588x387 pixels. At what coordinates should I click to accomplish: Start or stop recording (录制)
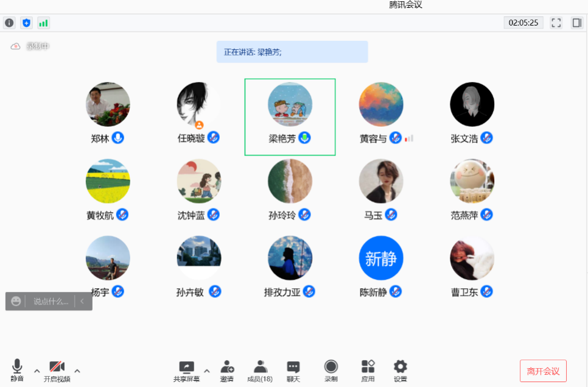331,370
